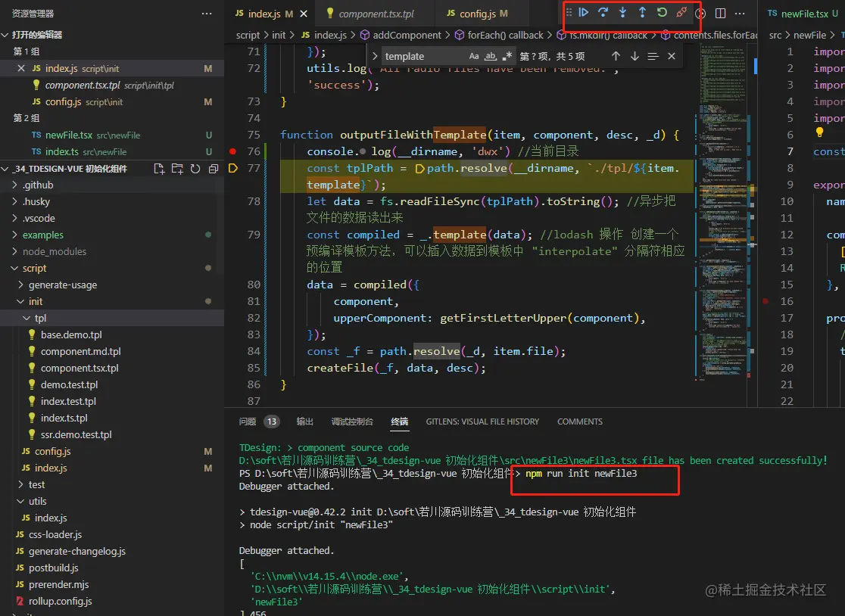Click the debug Step Out button
845x616 pixels.
point(642,12)
